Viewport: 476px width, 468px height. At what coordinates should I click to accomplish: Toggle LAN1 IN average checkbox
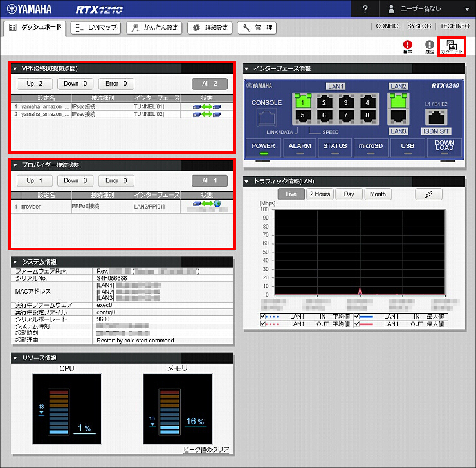pos(263,317)
